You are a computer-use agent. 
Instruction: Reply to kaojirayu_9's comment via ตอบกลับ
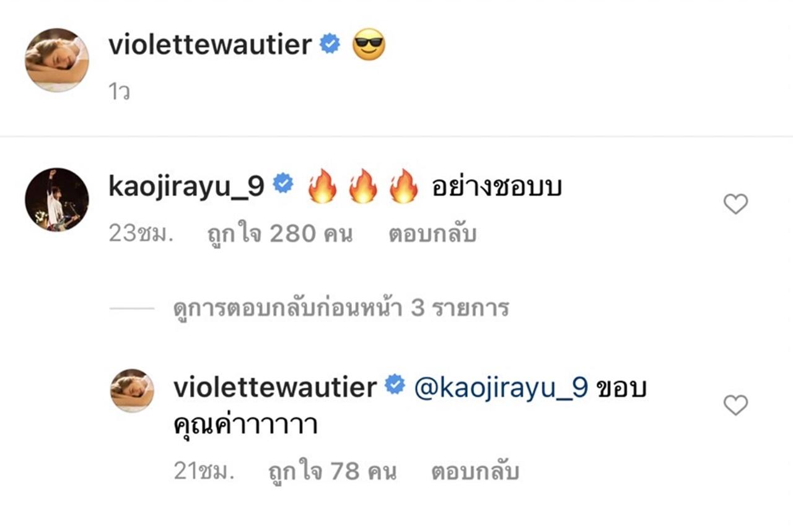pos(432,235)
